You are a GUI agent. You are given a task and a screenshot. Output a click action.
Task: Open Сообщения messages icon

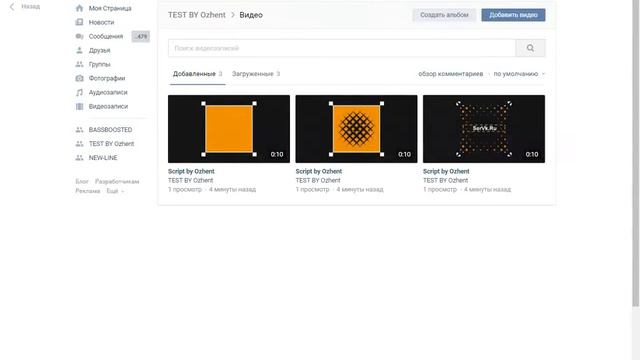[x=80, y=36]
